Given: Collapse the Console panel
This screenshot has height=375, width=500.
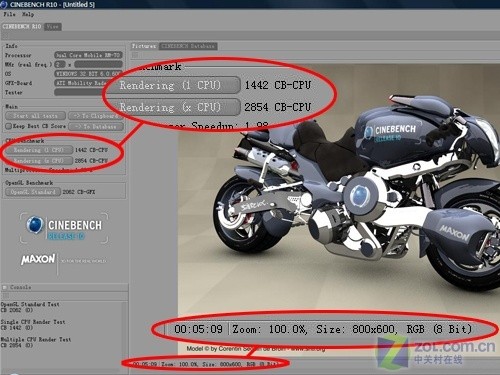Looking at the screenshot, I should pyautogui.click(x=5, y=287).
